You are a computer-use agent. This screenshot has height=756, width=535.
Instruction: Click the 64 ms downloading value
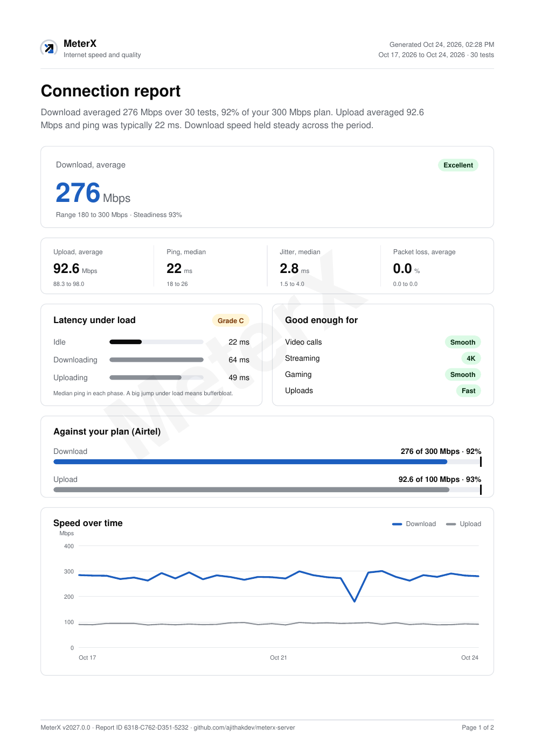(239, 360)
